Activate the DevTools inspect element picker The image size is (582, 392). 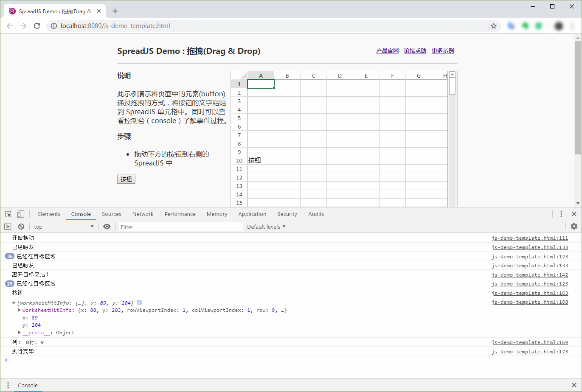8,214
